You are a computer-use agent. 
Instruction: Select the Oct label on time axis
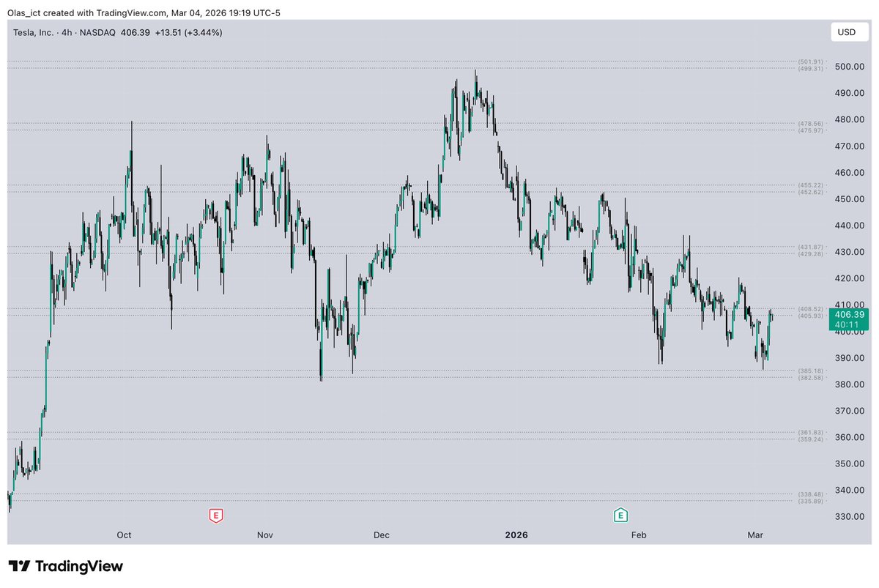(x=124, y=535)
